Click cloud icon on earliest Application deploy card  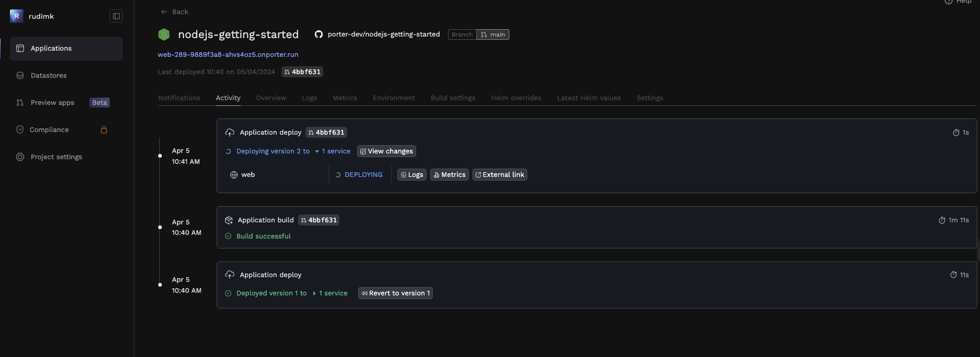click(x=230, y=275)
